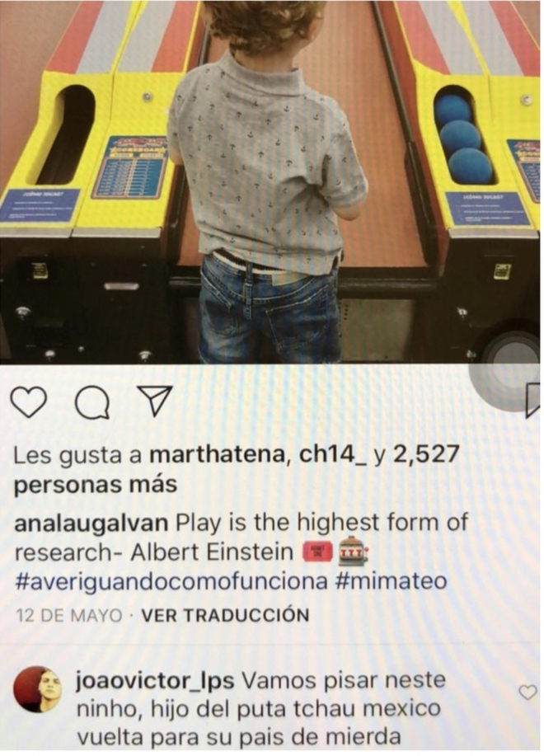
Task: Select the comment text by joaovictor_lps
Action: coord(260,709)
